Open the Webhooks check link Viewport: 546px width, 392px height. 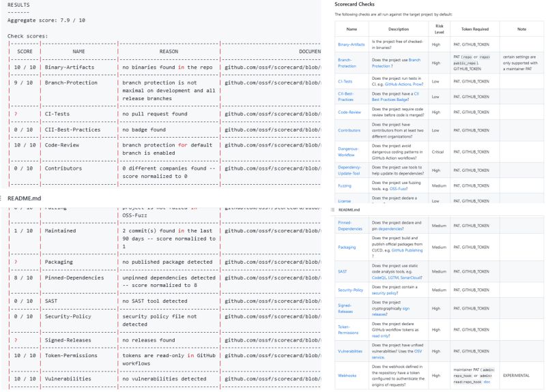click(x=347, y=376)
